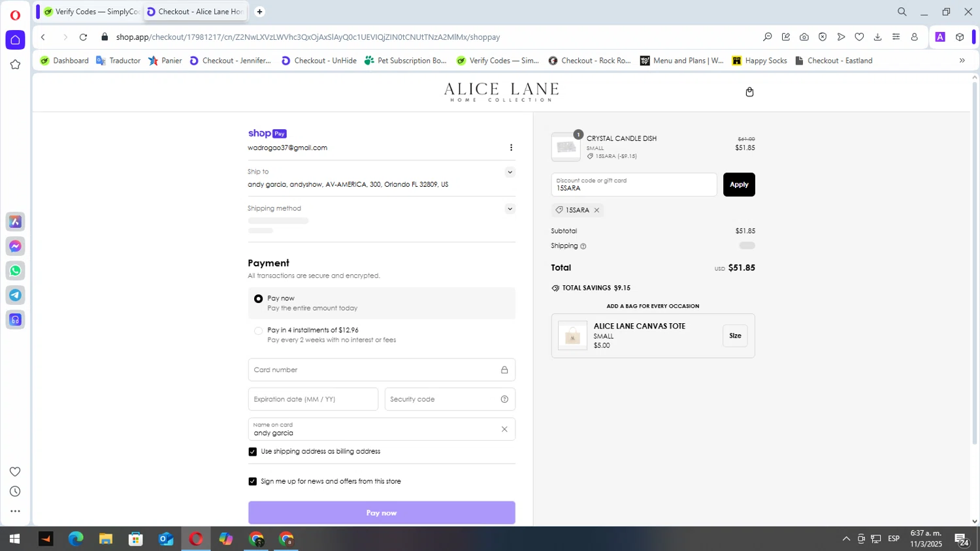Focus the Expiration date field
The width and height of the screenshot is (980, 551).
coord(313,399)
